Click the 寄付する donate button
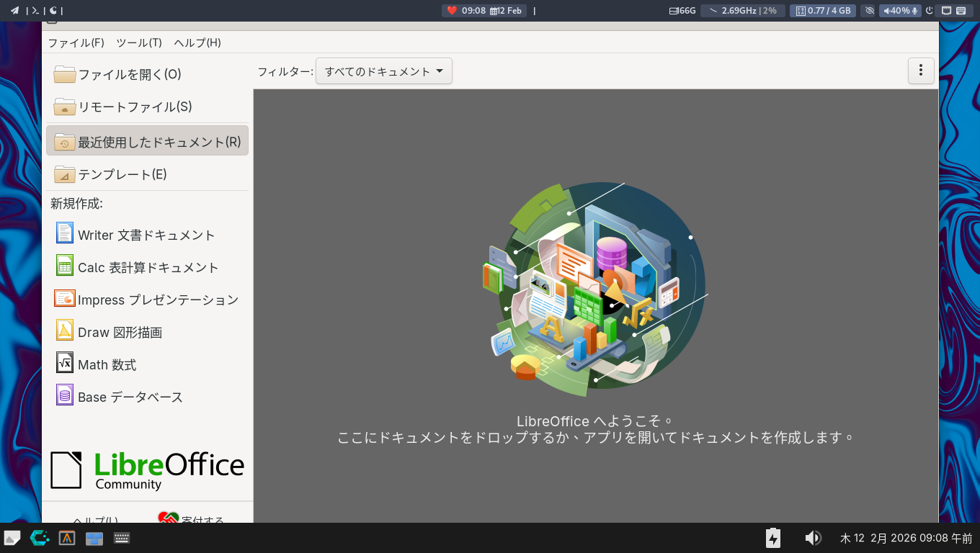The height and width of the screenshot is (553, 980). [x=192, y=518]
